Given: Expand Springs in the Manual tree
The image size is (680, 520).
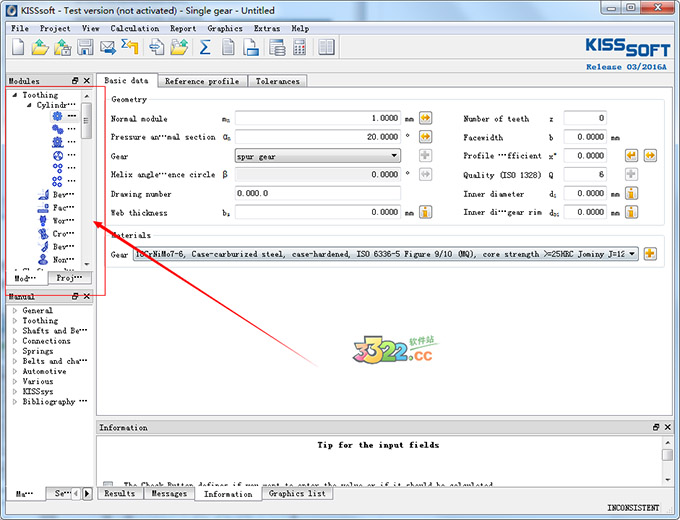Looking at the screenshot, I should 15,351.
